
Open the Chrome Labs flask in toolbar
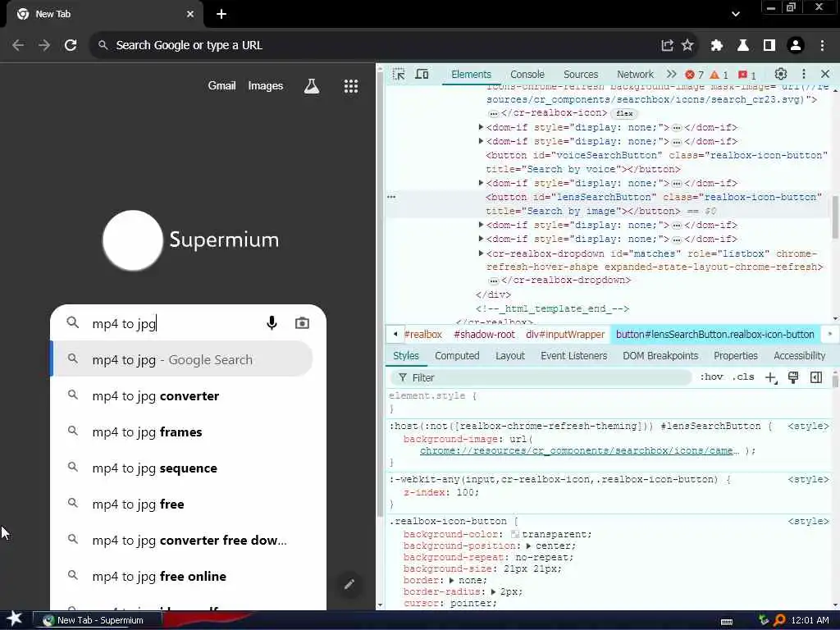click(x=743, y=46)
